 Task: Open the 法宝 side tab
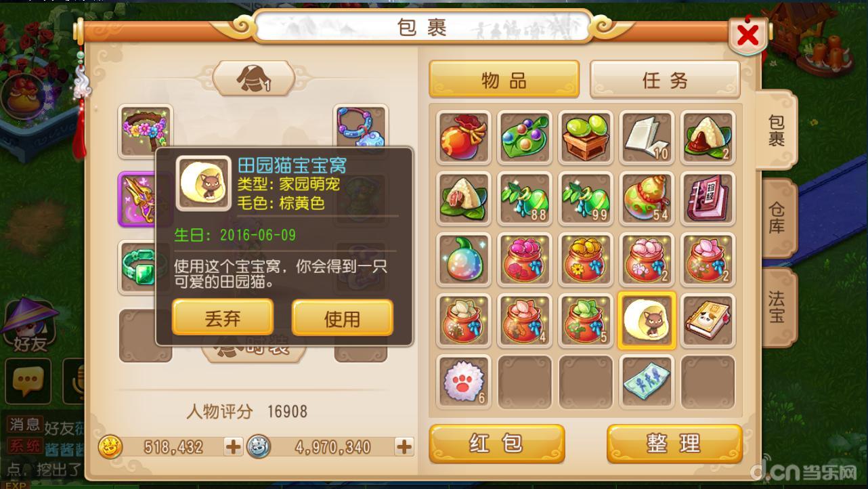point(777,307)
